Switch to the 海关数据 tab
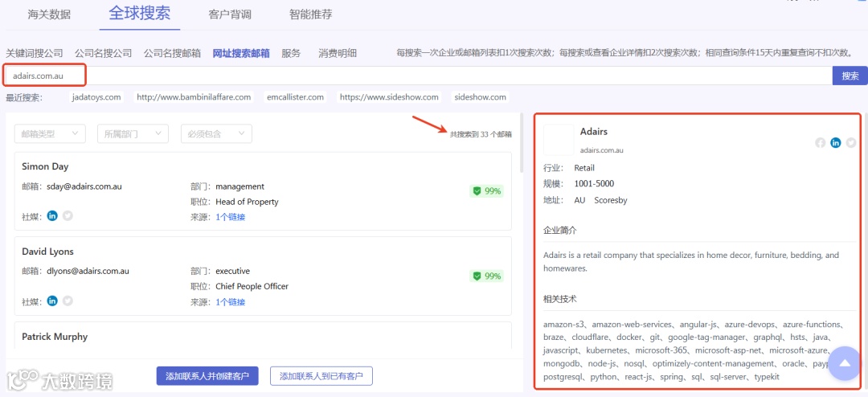The width and height of the screenshot is (868, 397). click(x=49, y=14)
